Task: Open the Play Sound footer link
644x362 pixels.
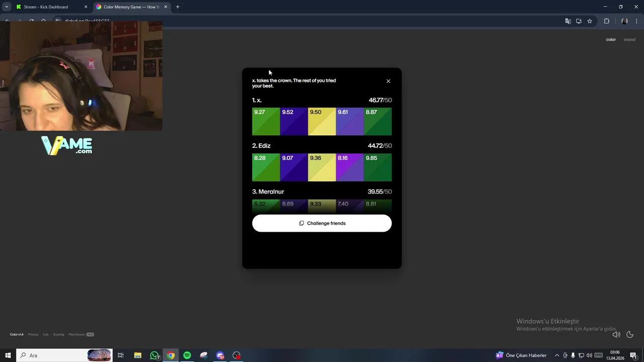Action: click(76, 334)
